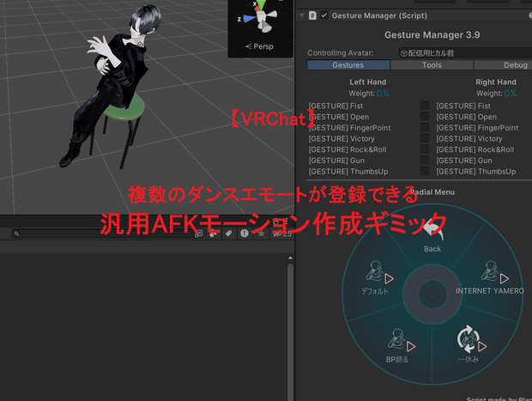Click the Left Hand [GESTURE] Rock&Roll label
The image size is (532, 401).
pyautogui.click(x=348, y=149)
